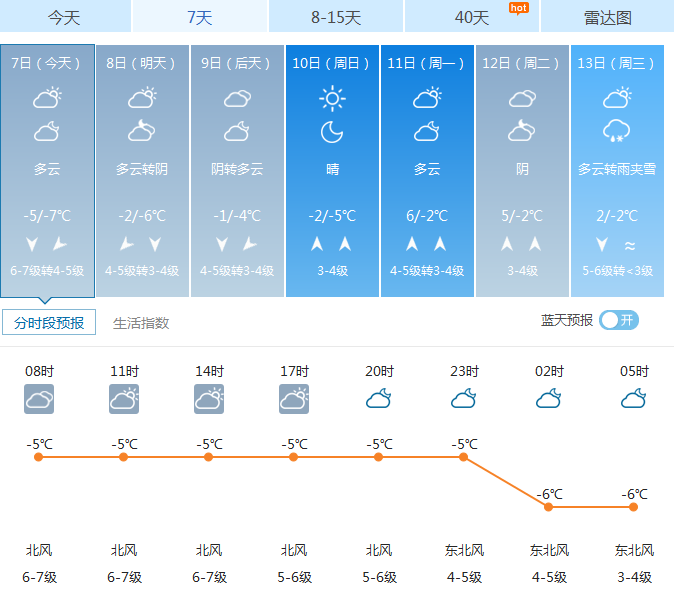Select the 生活指数 tab

click(x=141, y=323)
